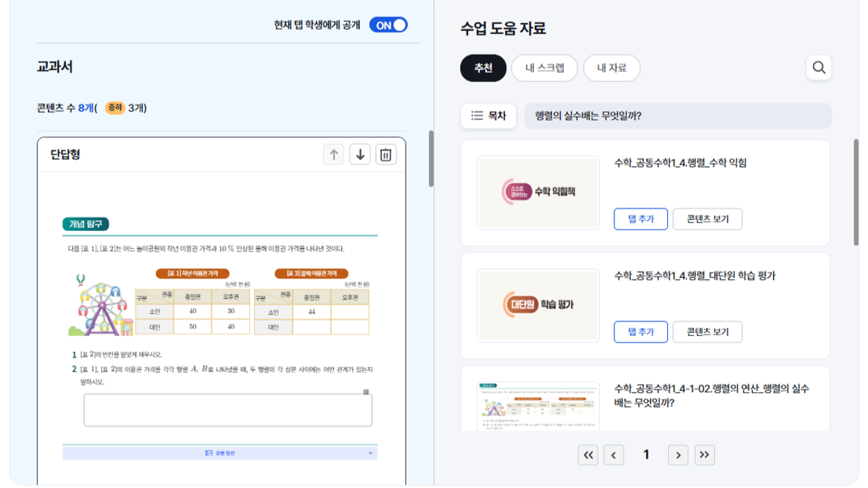Viewport: 868px width, 488px height.
Task: Jump to the last results page
Action: point(704,455)
